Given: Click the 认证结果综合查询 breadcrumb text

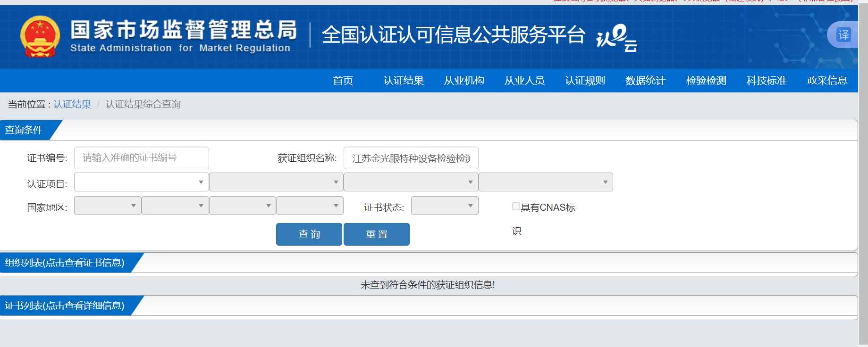Looking at the screenshot, I should tap(143, 104).
